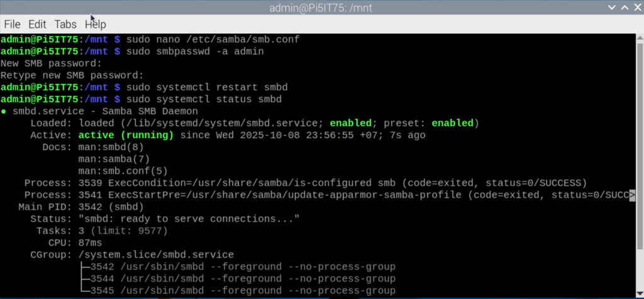Click scrollbar up arrow at top
The width and height of the screenshot is (644, 299).
point(640,38)
